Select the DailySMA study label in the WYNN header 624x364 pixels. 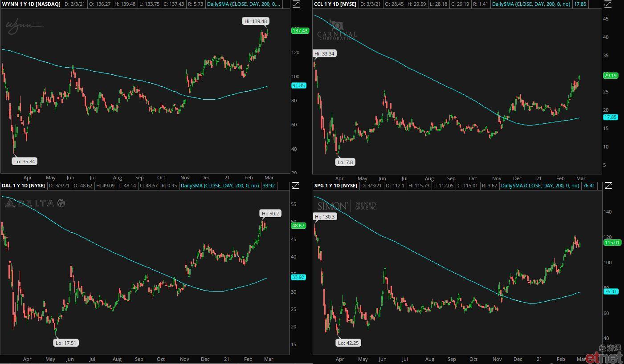coord(244,4)
